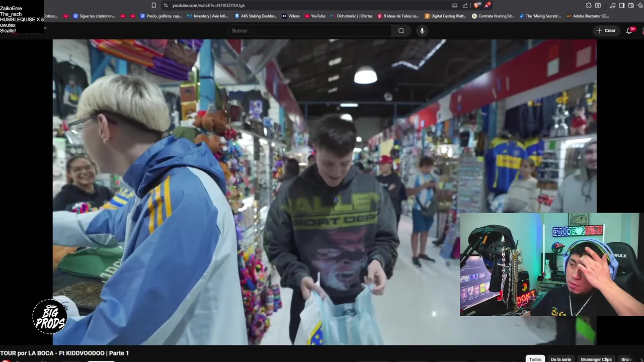Select the 'De la serie' filter chip
This screenshot has width=644, height=362.
point(560,359)
